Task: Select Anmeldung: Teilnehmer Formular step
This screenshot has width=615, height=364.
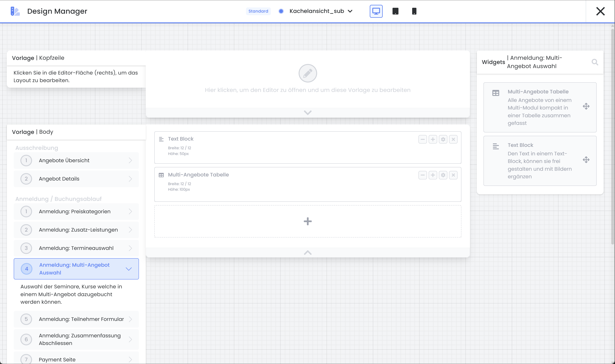Action: coord(76,319)
